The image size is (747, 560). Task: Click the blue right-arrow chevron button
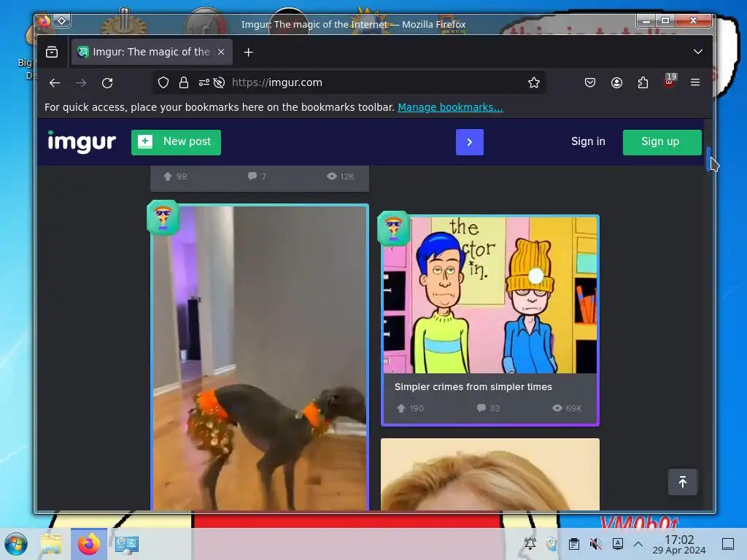point(469,142)
